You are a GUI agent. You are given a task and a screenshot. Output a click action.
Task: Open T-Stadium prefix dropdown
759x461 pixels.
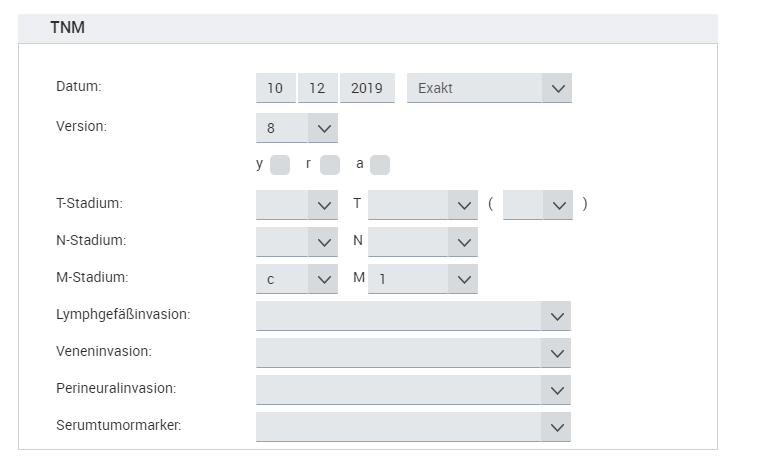(297, 204)
